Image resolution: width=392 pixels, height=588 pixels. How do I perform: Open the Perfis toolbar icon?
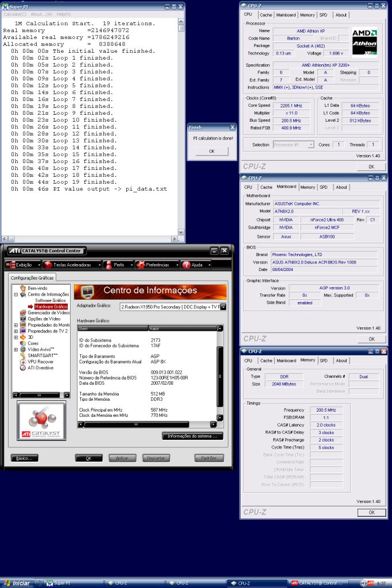pyautogui.click(x=108, y=265)
